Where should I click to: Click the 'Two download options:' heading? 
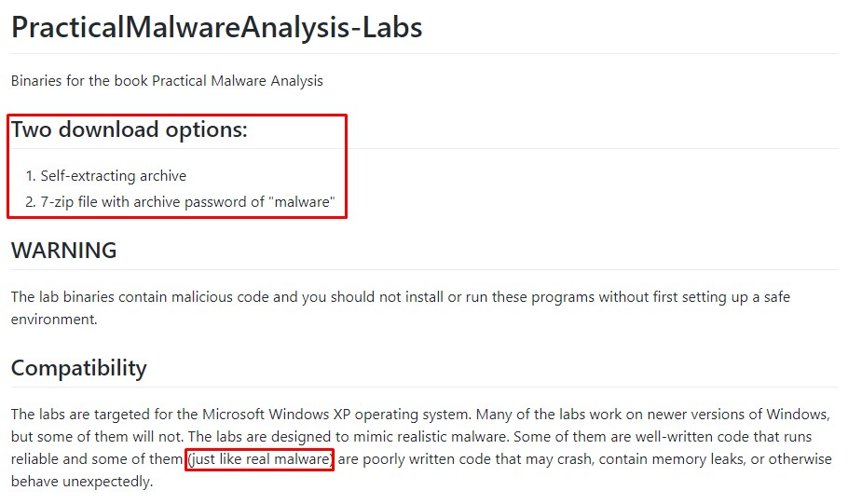point(129,129)
